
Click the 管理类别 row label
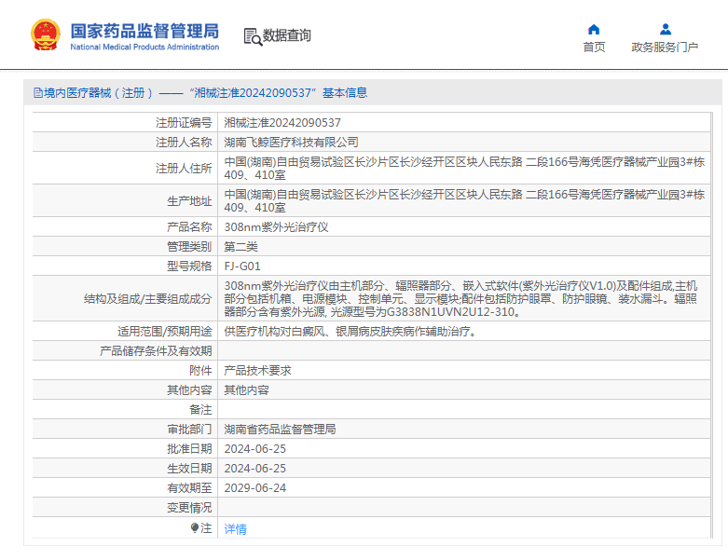tap(189, 246)
